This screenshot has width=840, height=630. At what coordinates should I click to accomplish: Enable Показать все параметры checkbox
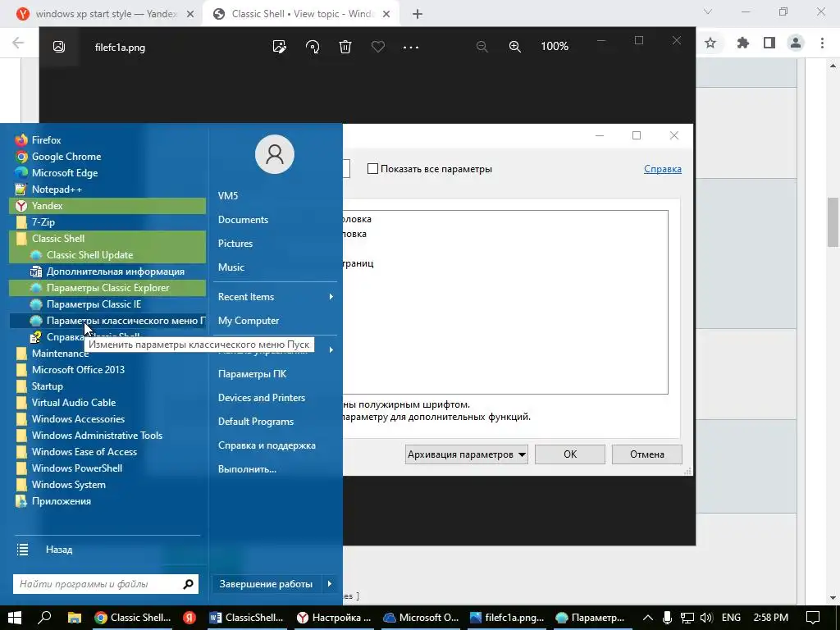tap(373, 169)
